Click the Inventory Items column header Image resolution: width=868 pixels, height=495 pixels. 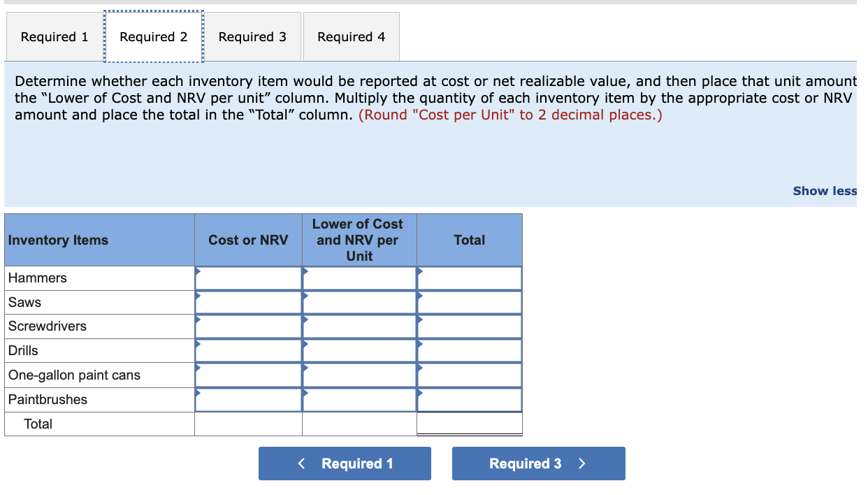point(58,239)
